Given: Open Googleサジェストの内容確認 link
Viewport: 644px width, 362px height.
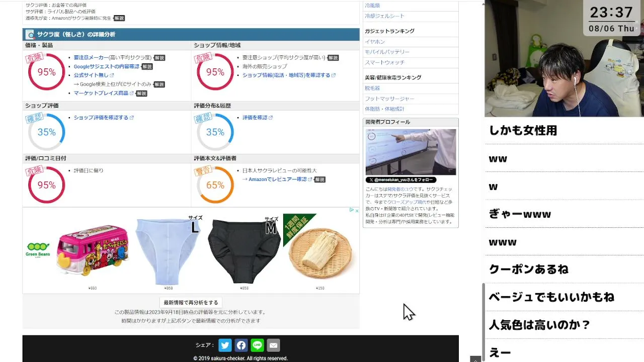Looking at the screenshot, I should tap(107, 66).
